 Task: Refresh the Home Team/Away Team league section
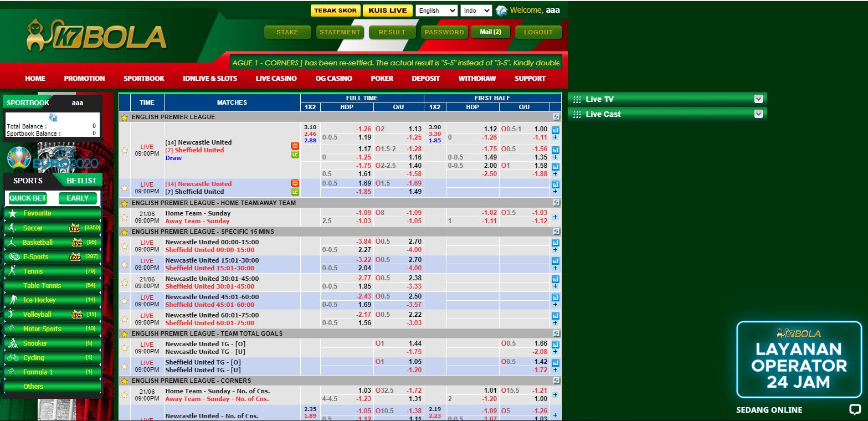coord(556,203)
